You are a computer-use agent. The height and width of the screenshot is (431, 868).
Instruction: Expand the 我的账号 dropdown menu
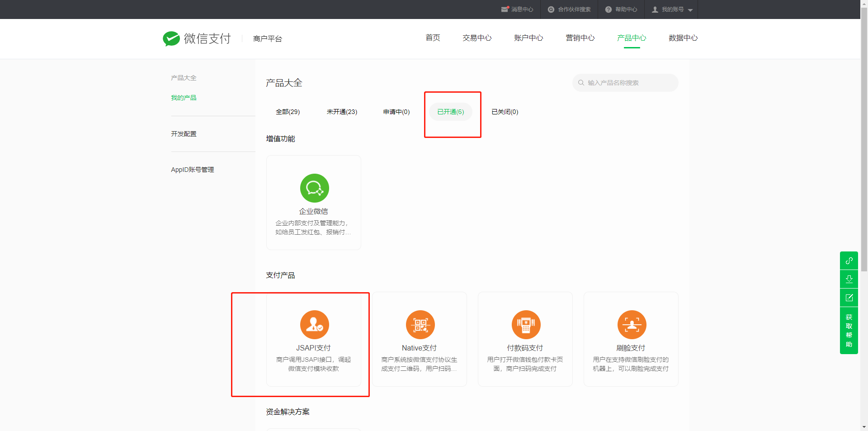[x=672, y=9]
